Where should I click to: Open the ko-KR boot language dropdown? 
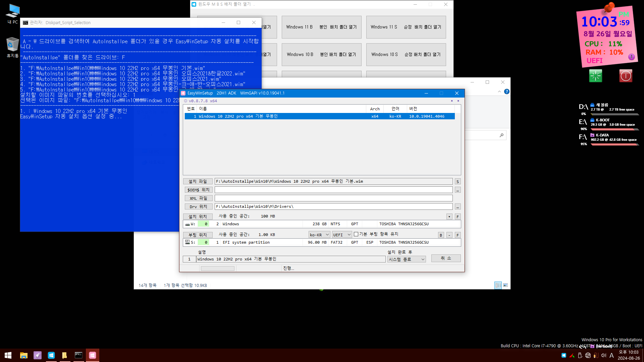tap(319, 235)
